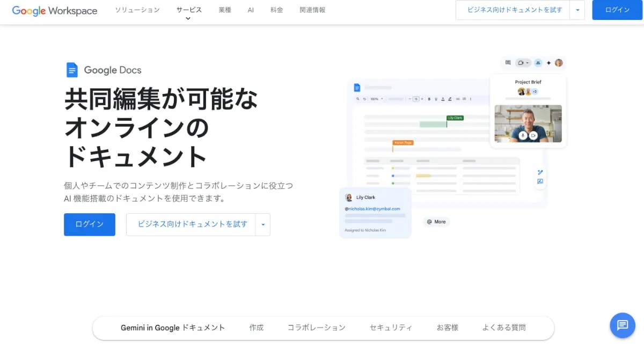Click the Docs icon in mock document
The image size is (644, 349).
tap(357, 88)
